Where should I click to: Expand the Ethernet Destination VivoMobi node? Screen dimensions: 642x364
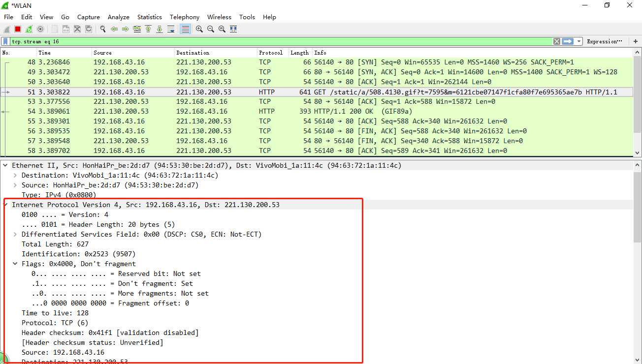[x=15, y=175]
